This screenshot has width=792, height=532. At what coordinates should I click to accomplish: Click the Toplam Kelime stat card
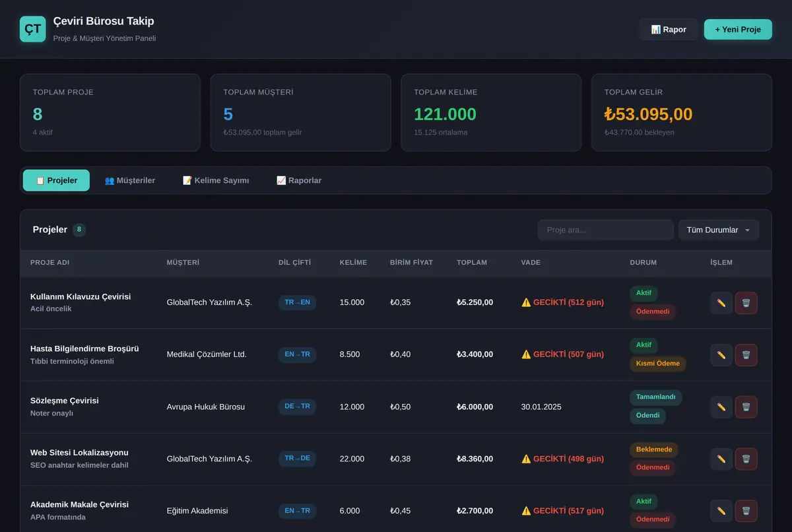(492, 113)
